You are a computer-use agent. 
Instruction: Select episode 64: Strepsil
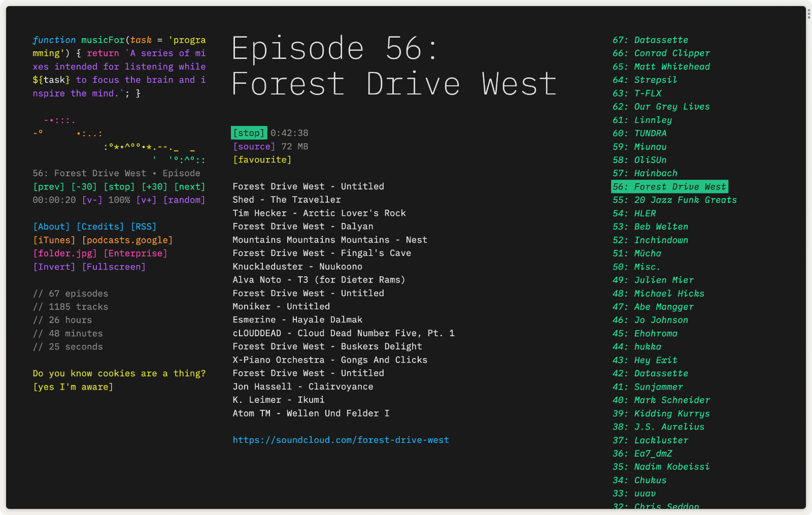645,80
